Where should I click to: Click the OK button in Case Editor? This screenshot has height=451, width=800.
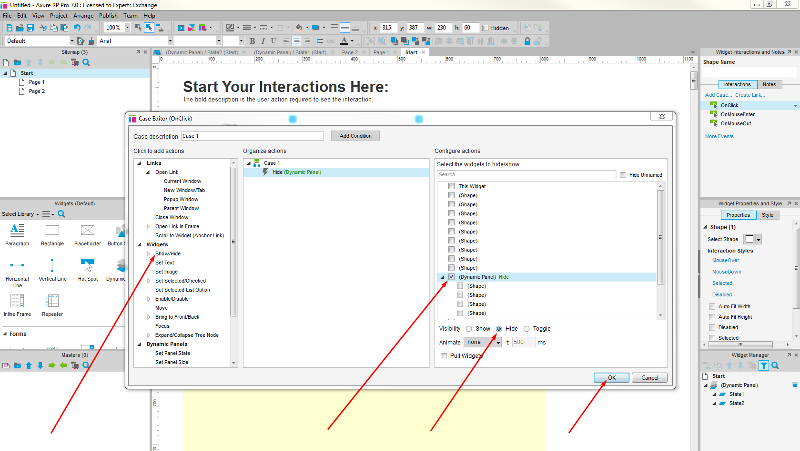[x=611, y=378]
